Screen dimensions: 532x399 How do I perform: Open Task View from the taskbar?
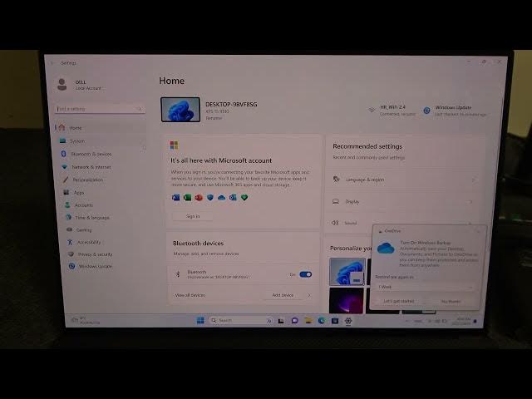click(x=281, y=321)
